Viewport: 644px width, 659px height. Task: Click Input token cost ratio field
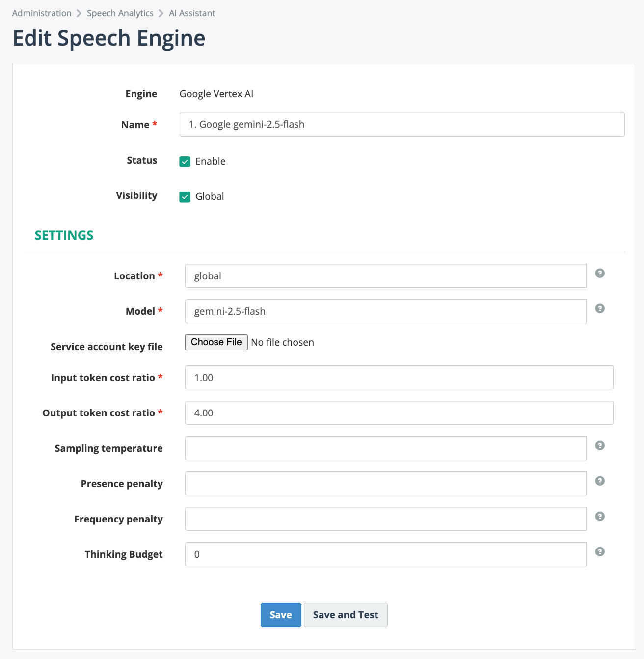coord(399,378)
